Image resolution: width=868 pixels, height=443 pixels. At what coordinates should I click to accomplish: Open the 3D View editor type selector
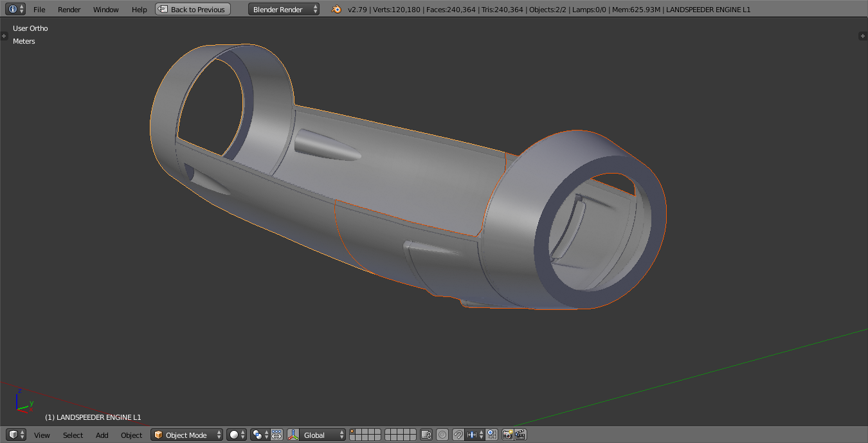[15, 435]
